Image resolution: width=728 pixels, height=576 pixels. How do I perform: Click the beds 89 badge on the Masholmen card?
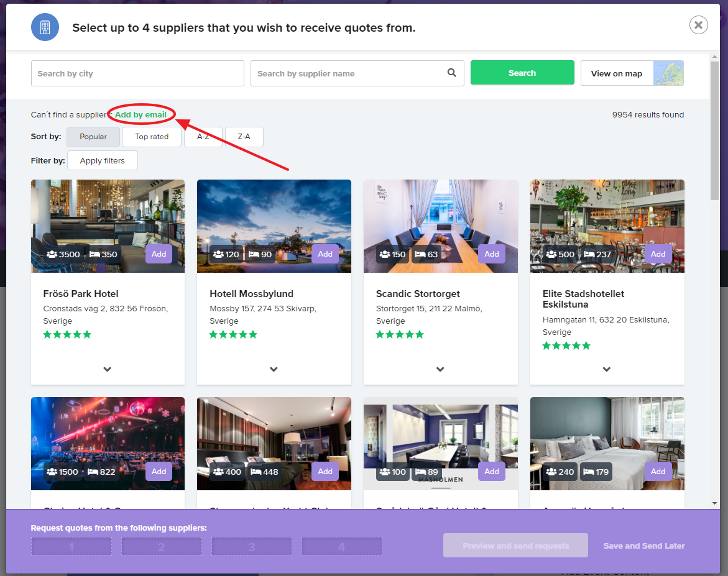pos(426,472)
